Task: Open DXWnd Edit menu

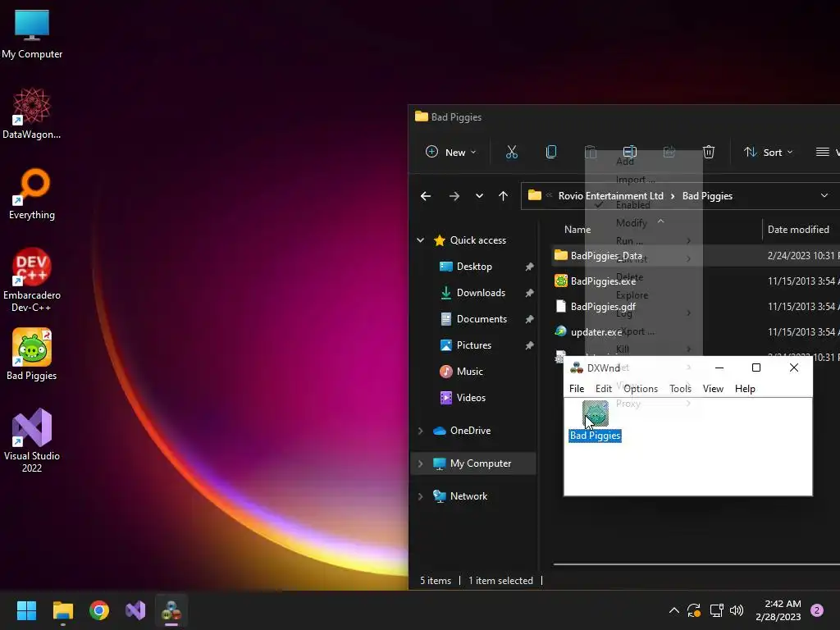Action: pyautogui.click(x=603, y=388)
